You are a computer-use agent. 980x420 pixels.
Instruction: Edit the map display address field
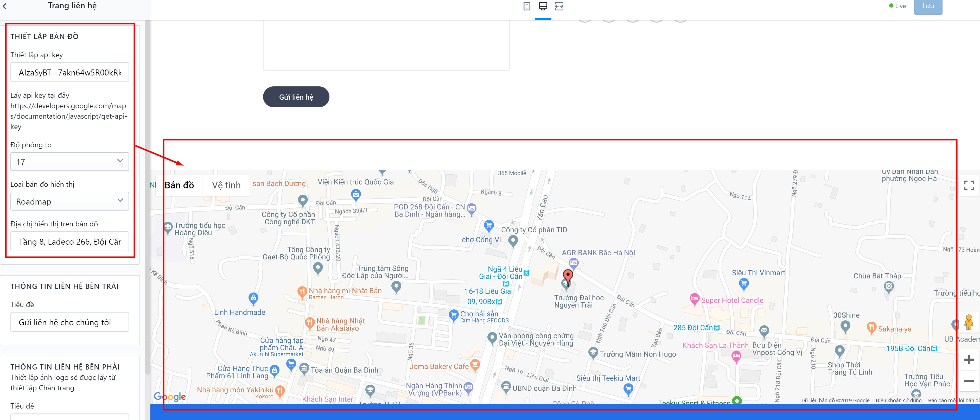(70, 241)
